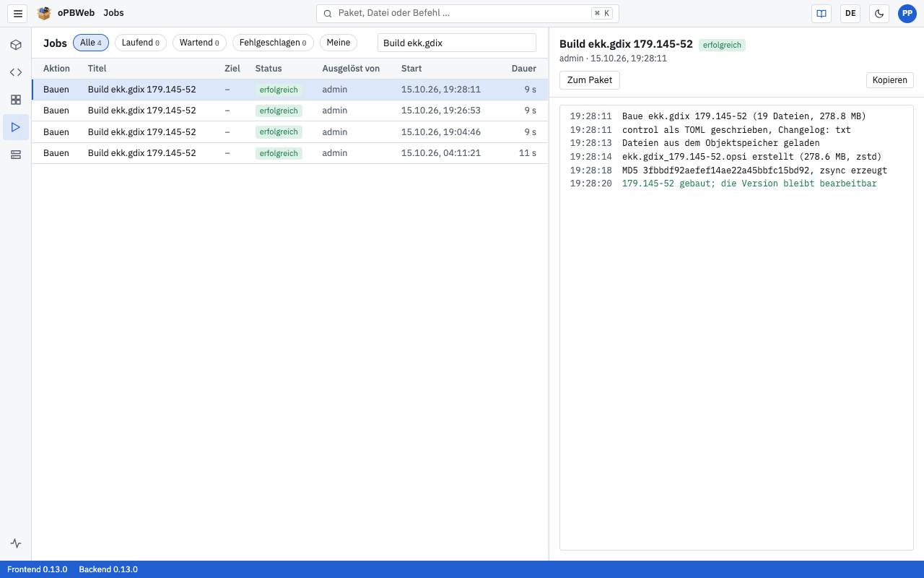The image size is (924, 578).
Task: Show only Wartend jobs
Action: tap(199, 43)
